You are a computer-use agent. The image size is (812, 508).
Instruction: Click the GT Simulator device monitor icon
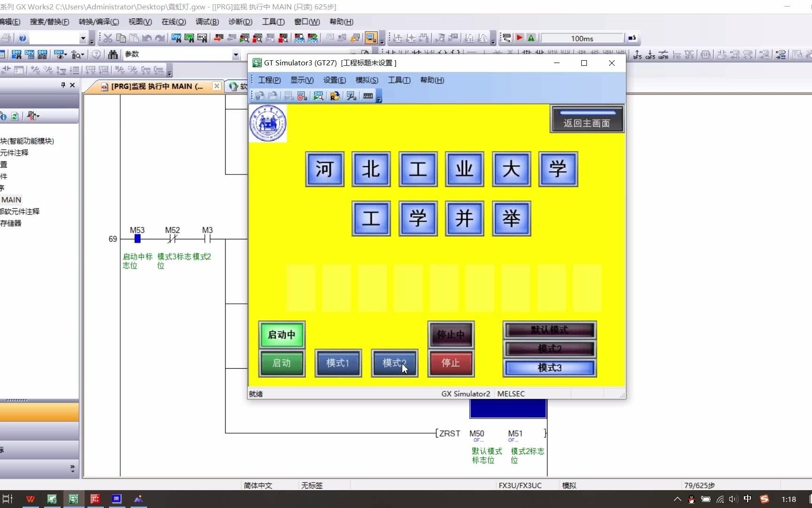[319, 96]
